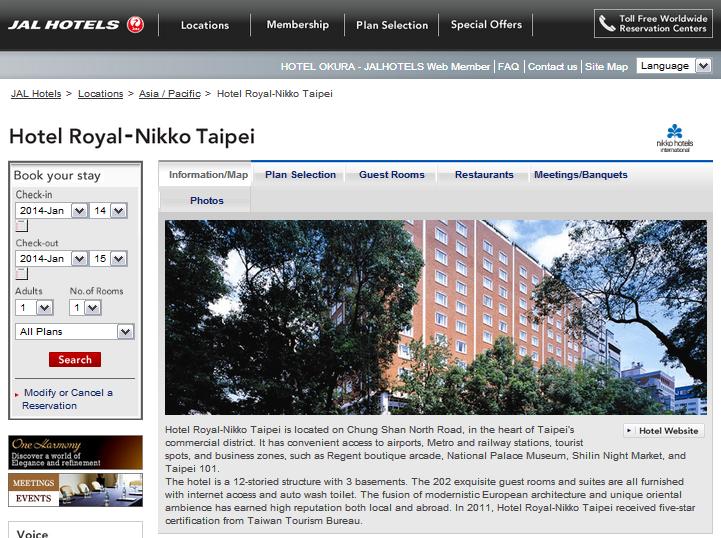Open the check-in calendar icon
The image size is (721, 538).
(x=21, y=225)
